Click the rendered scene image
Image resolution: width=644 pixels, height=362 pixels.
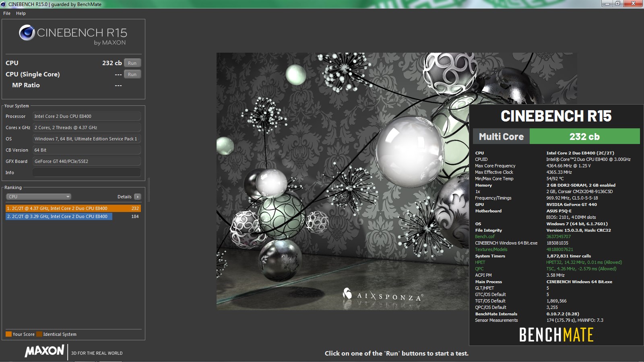click(x=343, y=181)
